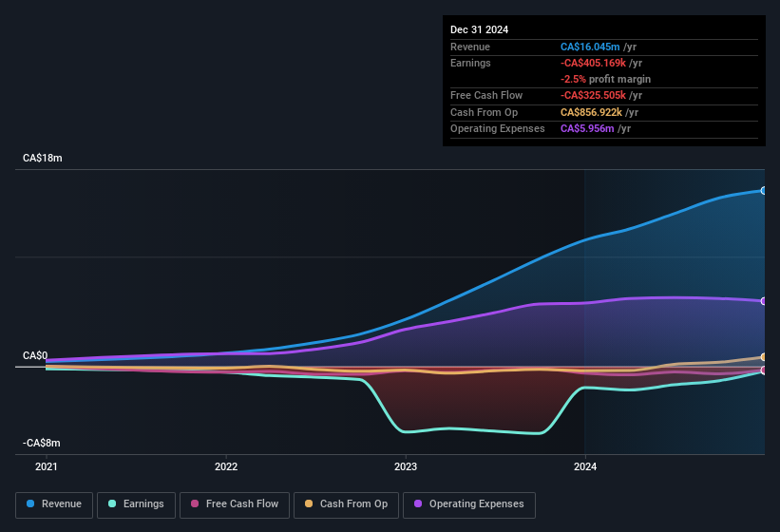Image resolution: width=780 pixels, height=532 pixels.
Task: Select the Revenue end-point marker on chart
Action: 764,190
